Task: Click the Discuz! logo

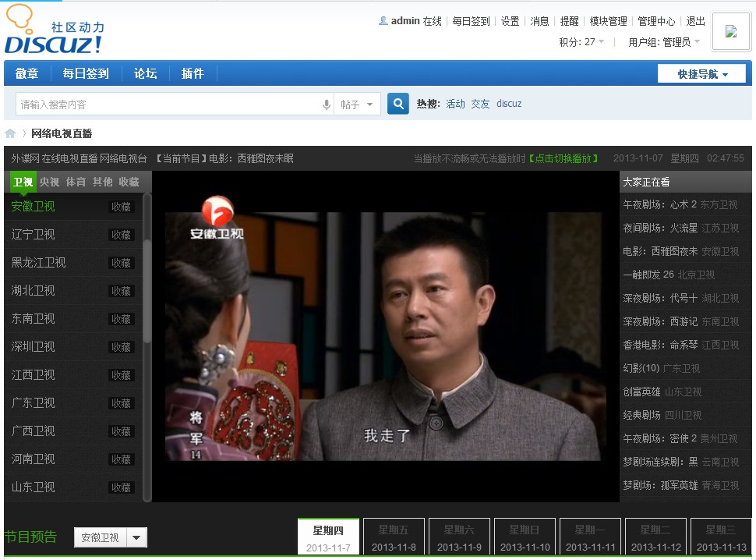Action: click(x=54, y=30)
